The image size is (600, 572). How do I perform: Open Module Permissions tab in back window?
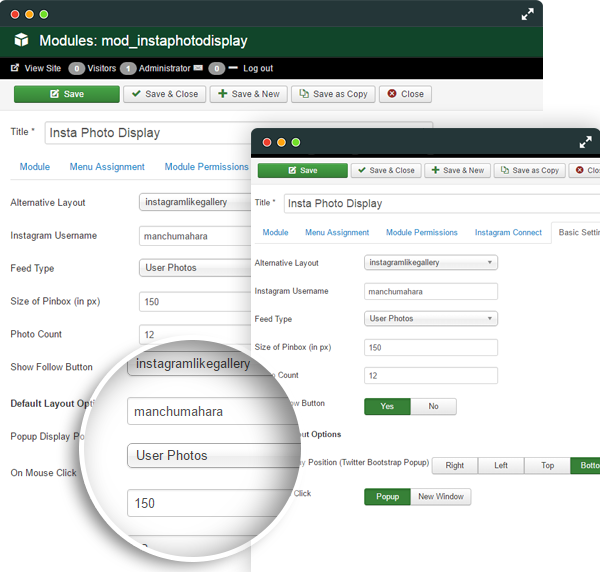[207, 167]
